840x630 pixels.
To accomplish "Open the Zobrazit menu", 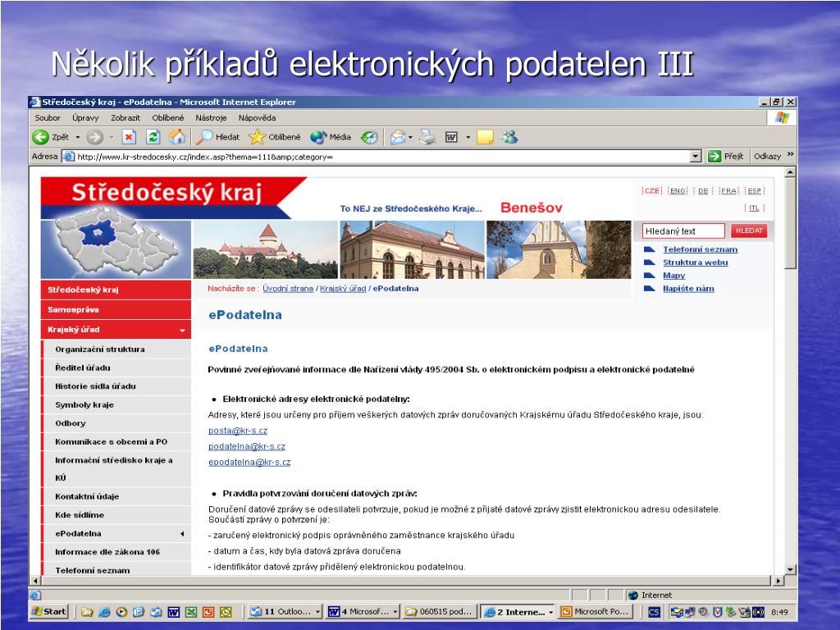I will tap(126, 118).
